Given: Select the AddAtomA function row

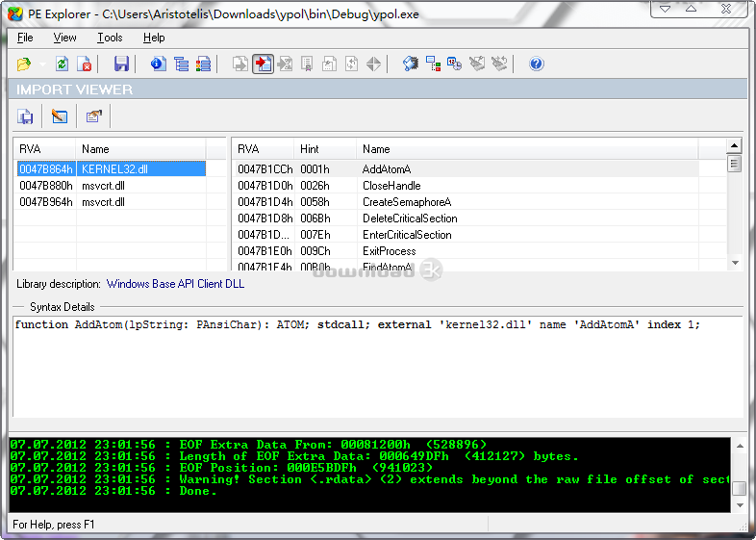Looking at the screenshot, I should pos(466,168).
